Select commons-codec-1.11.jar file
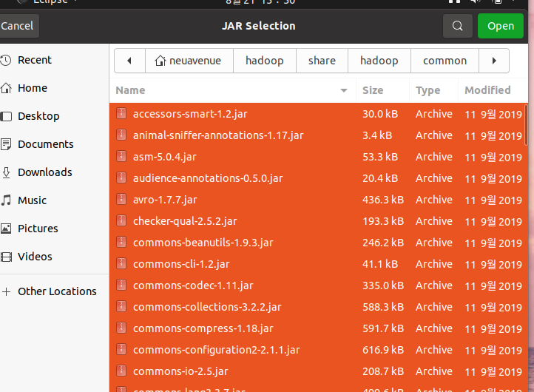Screen dimensions: 534x392 [319, 285]
